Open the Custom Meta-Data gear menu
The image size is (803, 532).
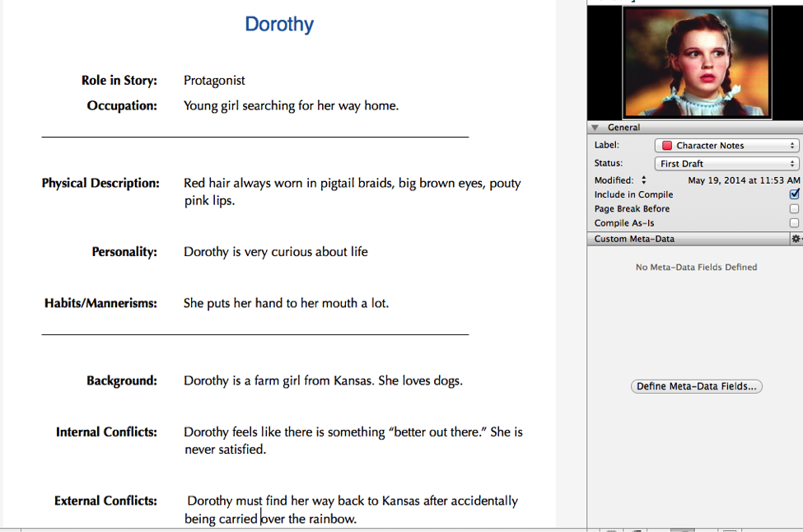click(796, 239)
